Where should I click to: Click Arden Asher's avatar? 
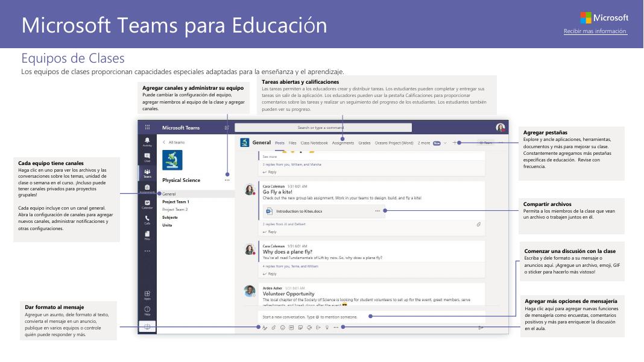pyautogui.click(x=249, y=292)
